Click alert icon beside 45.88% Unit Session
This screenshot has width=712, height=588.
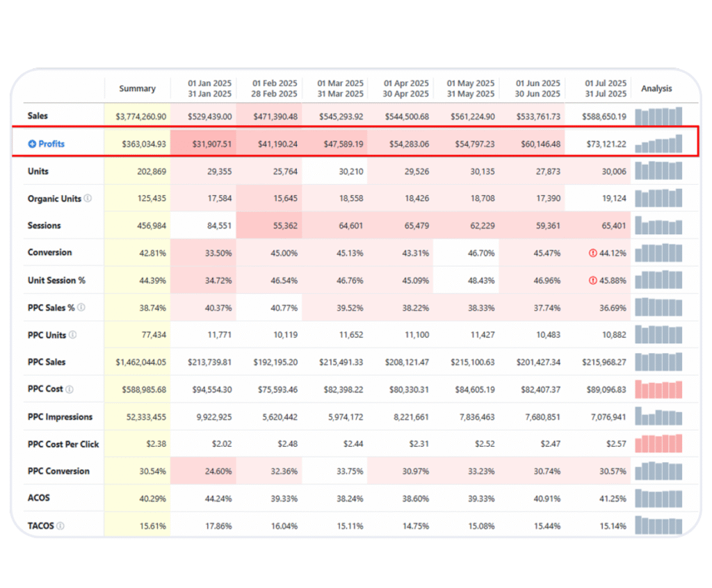pyautogui.click(x=592, y=281)
